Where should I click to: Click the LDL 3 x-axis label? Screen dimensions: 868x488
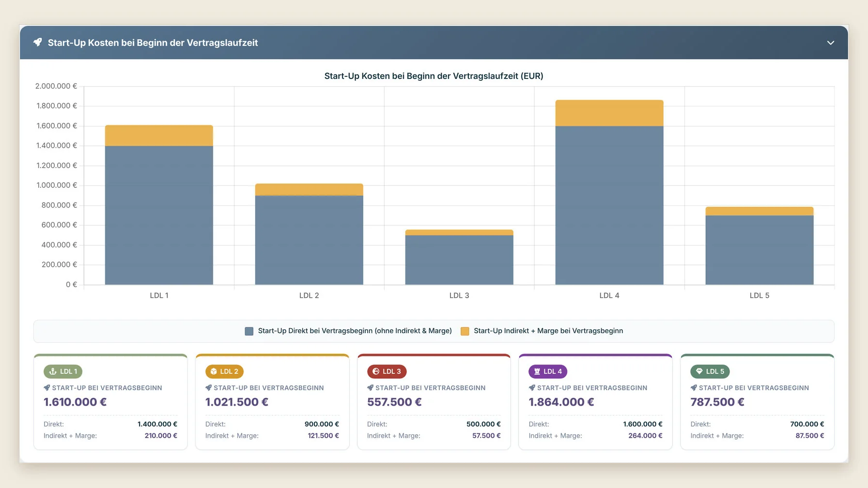pyautogui.click(x=459, y=295)
